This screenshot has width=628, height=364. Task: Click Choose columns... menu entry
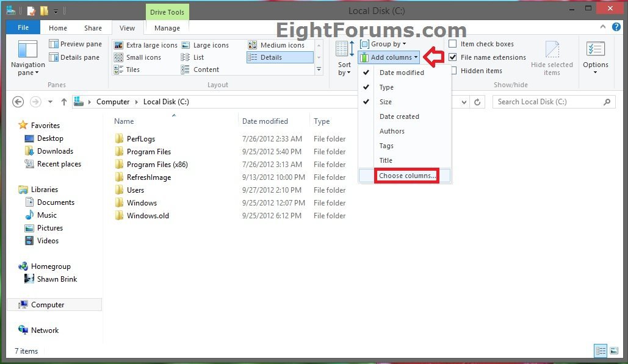(x=407, y=176)
